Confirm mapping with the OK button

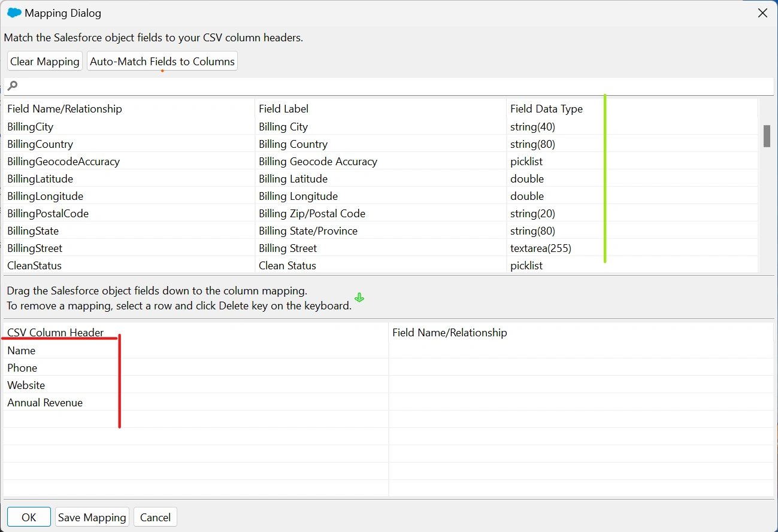coord(29,517)
